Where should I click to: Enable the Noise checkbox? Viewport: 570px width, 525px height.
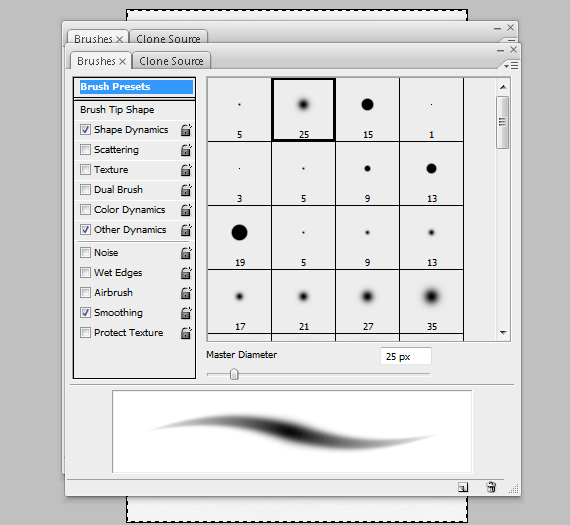pyautogui.click(x=85, y=252)
